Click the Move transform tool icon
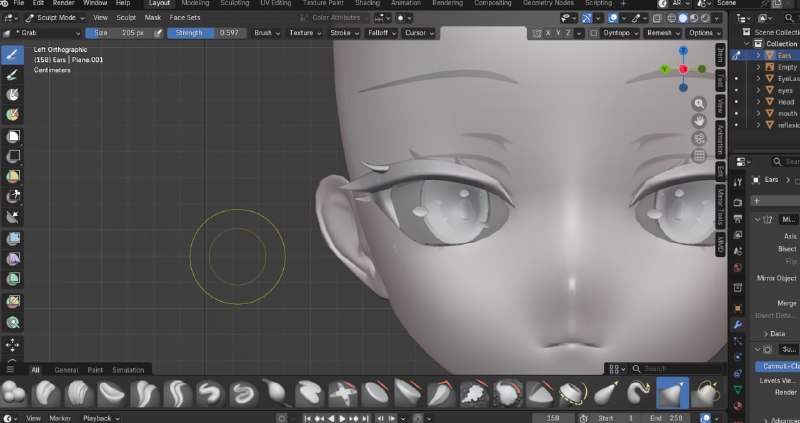The height and width of the screenshot is (423, 800). tap(13, 345)
